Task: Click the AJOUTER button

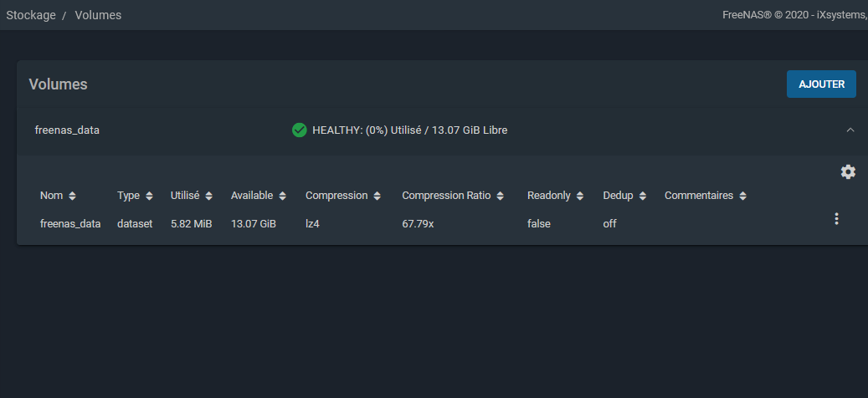Action: coord(821,84)
